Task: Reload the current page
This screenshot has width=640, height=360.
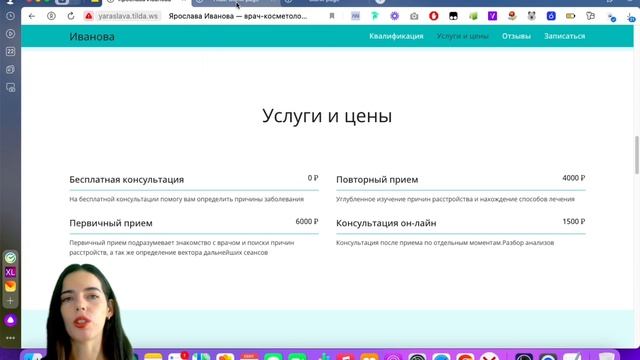Action: pos(71,16)
